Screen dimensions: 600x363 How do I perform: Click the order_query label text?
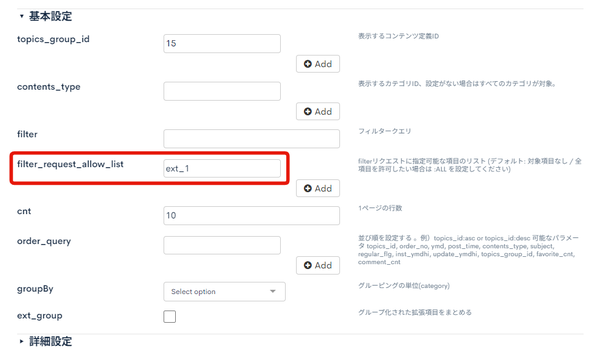44,241
